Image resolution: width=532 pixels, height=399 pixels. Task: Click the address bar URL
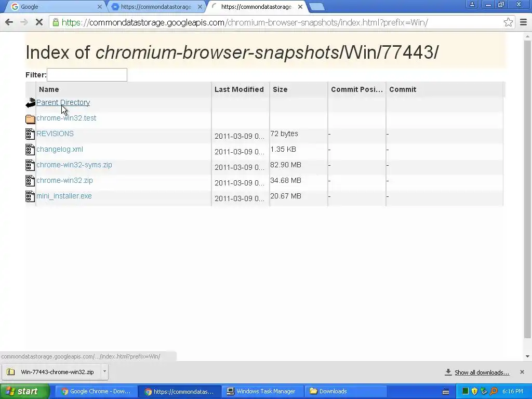[244, 22]
